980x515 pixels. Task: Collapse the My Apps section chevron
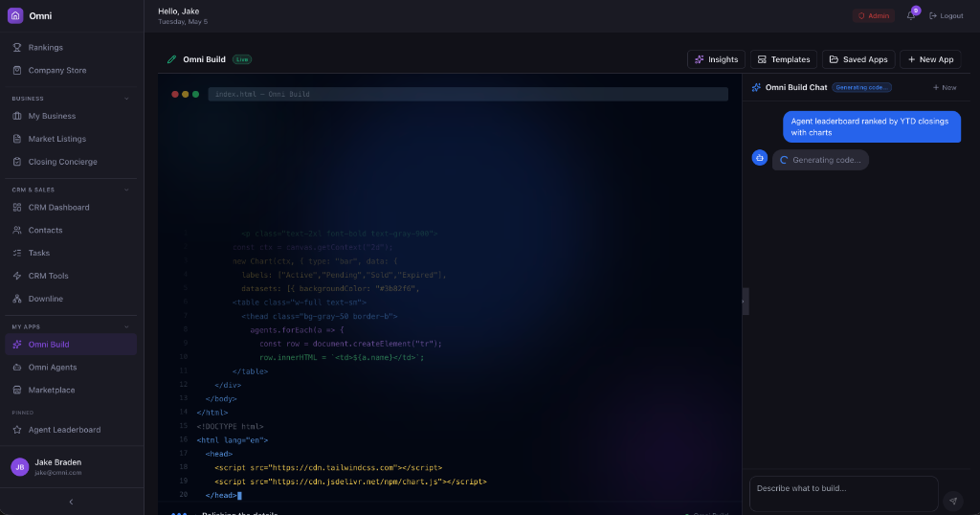(126, 326)
